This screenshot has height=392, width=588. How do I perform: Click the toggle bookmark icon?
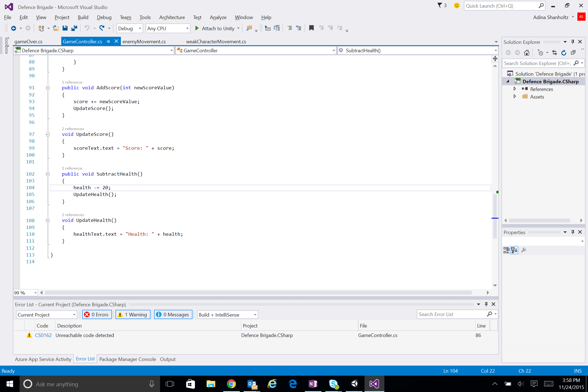[x=311, y=28]
